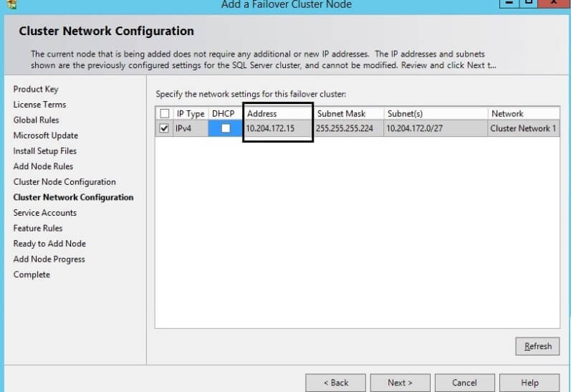Click the Refresh button
571x392 pixels.
tap(537, 346)
